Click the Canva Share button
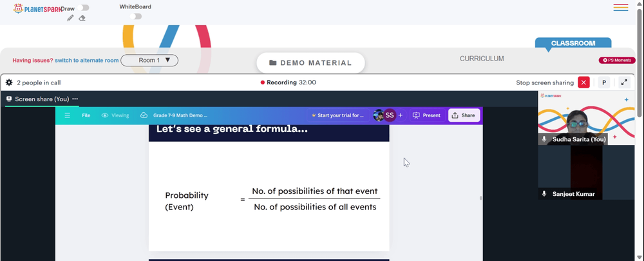644x261 pixels. point(464,115)
